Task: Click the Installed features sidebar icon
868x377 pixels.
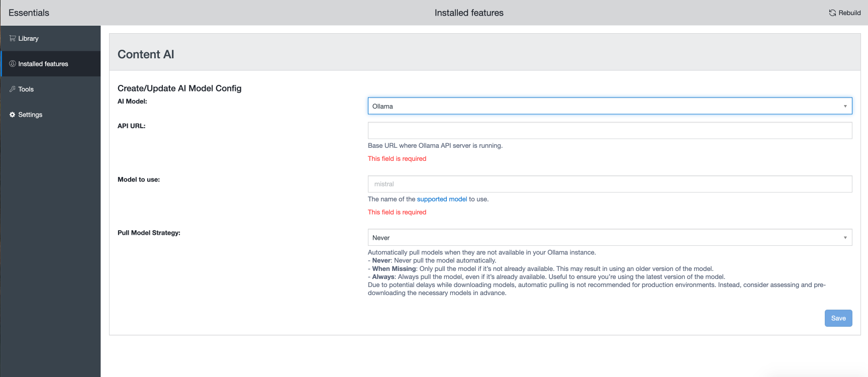Action: coord(13,64)
